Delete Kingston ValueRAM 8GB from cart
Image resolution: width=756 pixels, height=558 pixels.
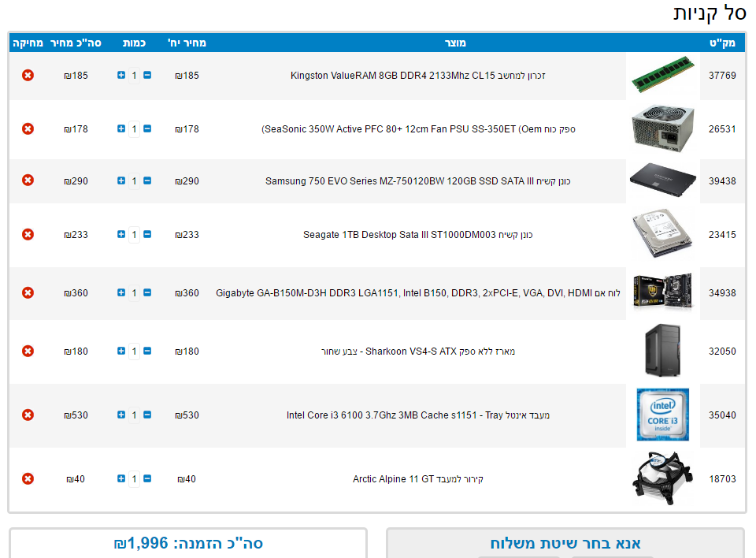click(x=28, y=76)
